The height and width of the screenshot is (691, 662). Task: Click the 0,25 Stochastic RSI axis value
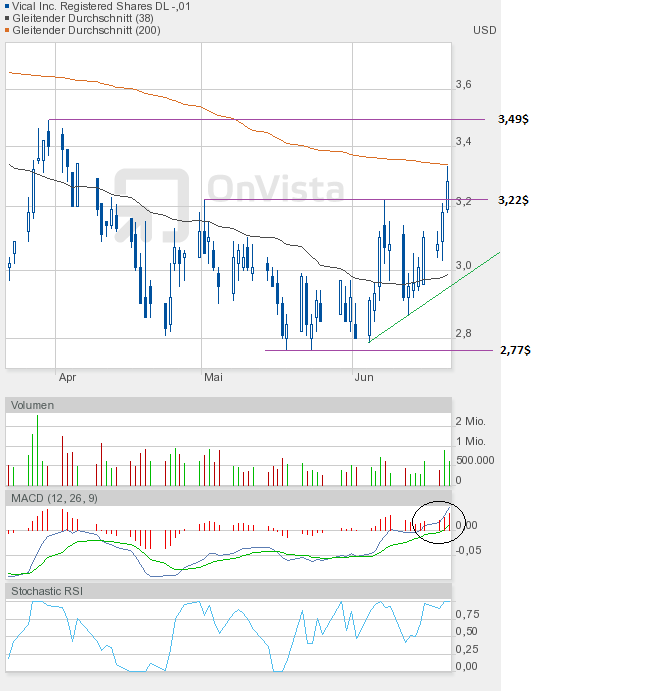click(x=467, y=649)
